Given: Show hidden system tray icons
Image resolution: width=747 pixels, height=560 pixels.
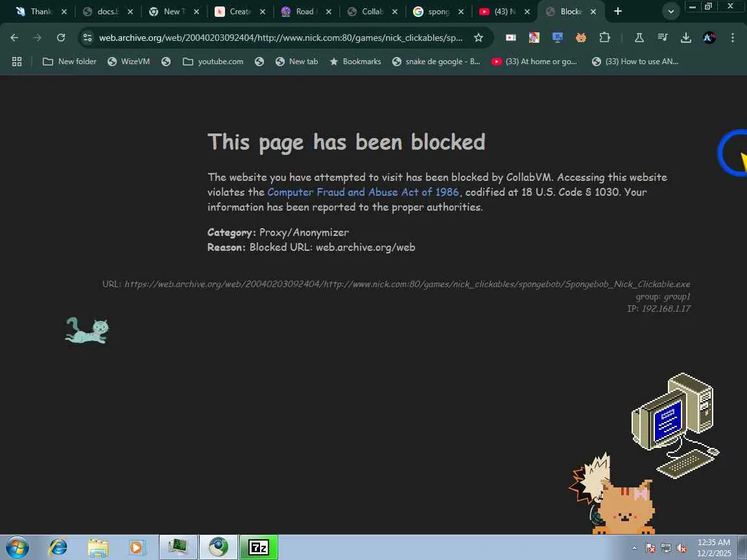Looking at the screenshot, I should coord(634,548).
